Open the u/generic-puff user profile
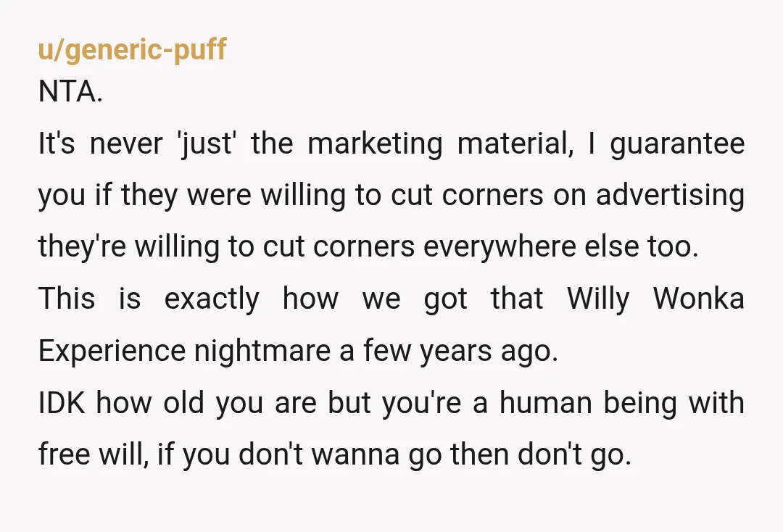This screenshot has height=532, width=783. [133, 50]
